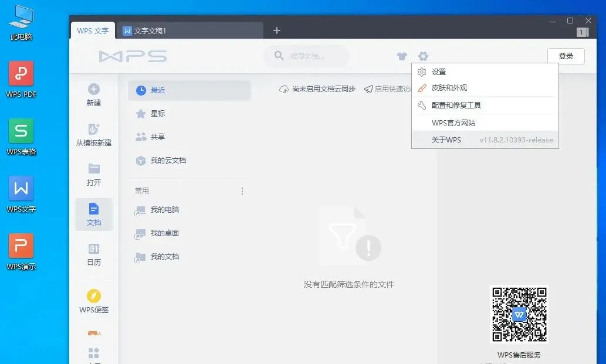The height and width of the screenshot is (364, 606).
Task: Click the 启用快速访问 paper plane link
Action: 388,89
